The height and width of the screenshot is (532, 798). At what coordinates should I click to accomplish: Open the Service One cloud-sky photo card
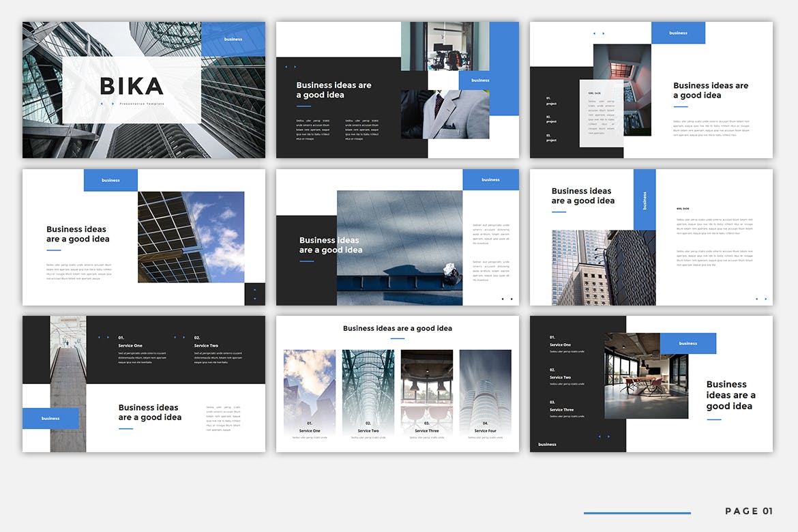(310, 391)
